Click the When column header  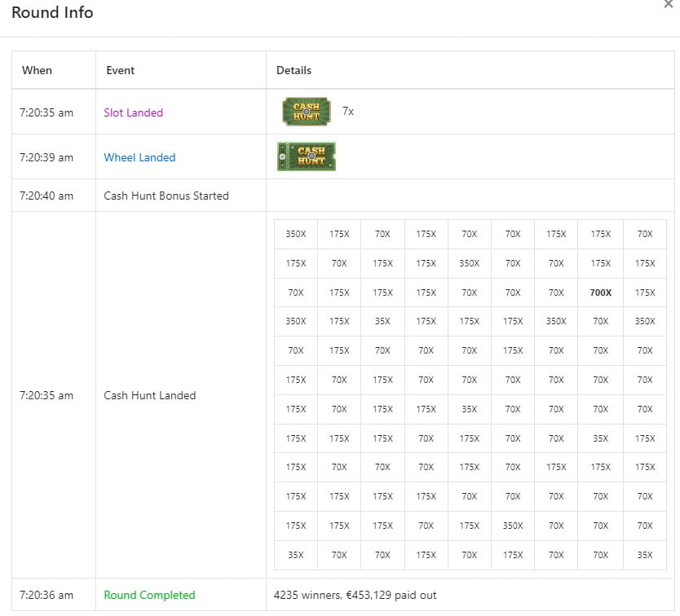[37, 70]
